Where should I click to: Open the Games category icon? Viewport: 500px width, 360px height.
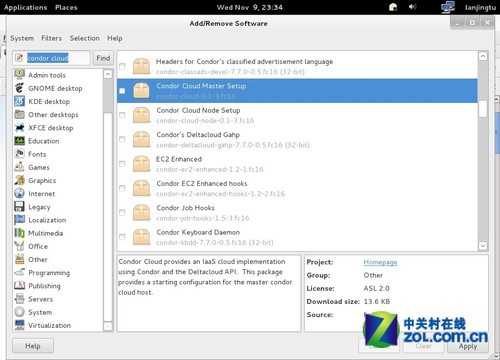tap(19, 167)
